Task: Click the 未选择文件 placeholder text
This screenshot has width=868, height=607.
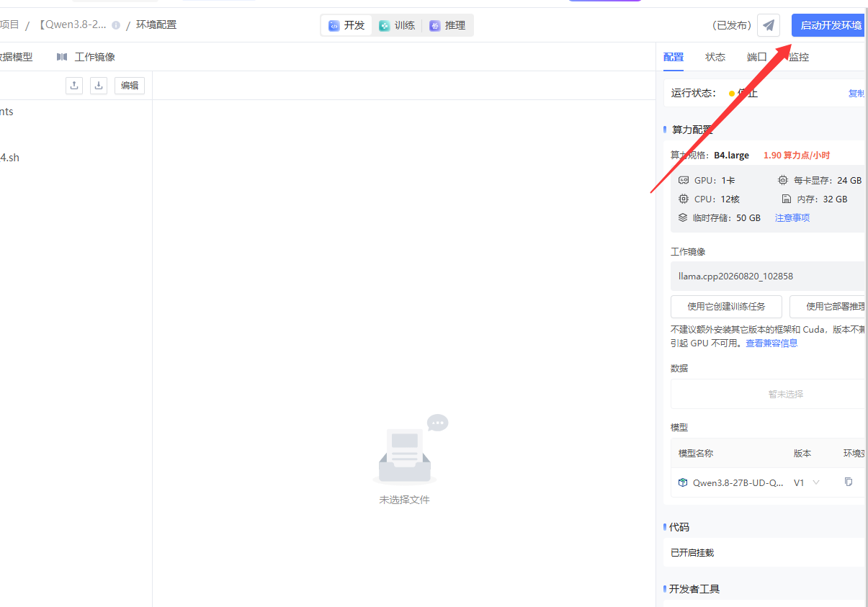Action: tap(405, 499)
